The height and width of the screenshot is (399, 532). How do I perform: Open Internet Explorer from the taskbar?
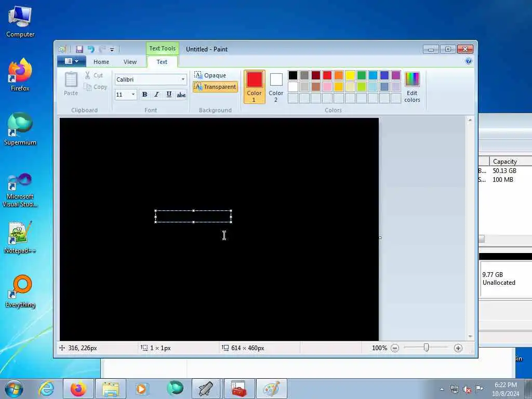[46, 389]
